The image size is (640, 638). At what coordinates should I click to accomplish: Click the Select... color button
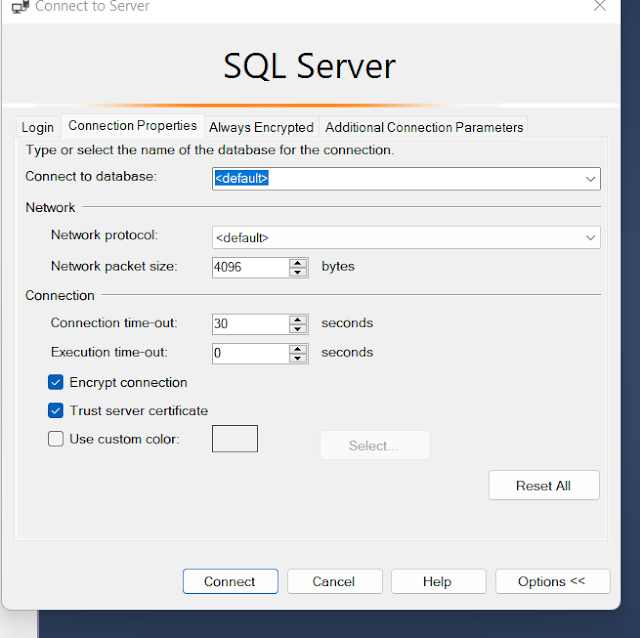point(375,445)
